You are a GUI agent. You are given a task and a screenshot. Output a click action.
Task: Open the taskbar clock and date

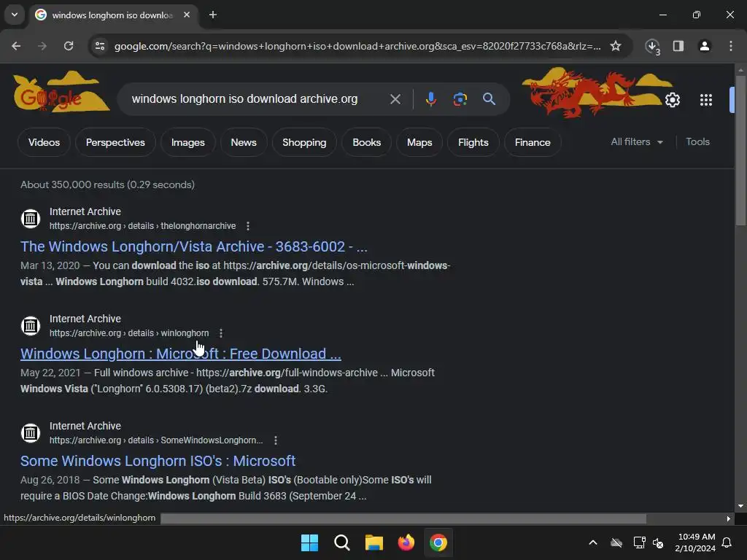click(x=695, y=542)
